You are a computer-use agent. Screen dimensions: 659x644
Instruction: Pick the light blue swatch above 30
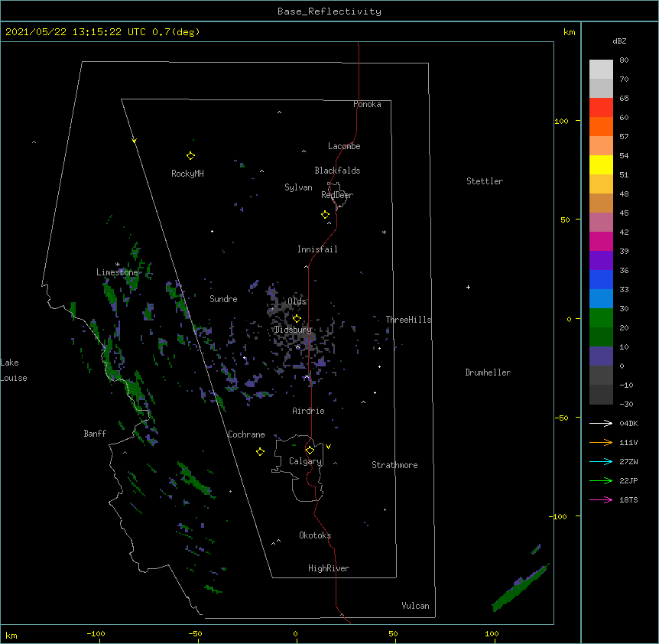tap(601, 298)
